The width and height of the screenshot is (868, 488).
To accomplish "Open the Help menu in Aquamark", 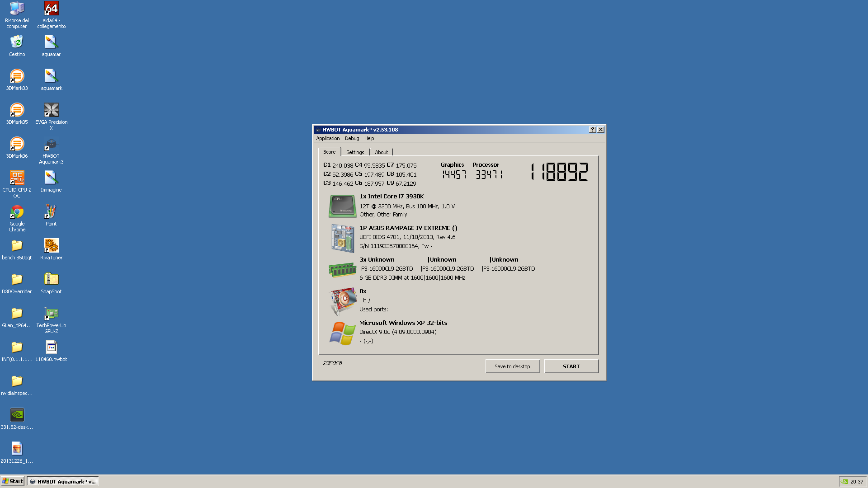I will pyautogui.click(x=369, y=138).
